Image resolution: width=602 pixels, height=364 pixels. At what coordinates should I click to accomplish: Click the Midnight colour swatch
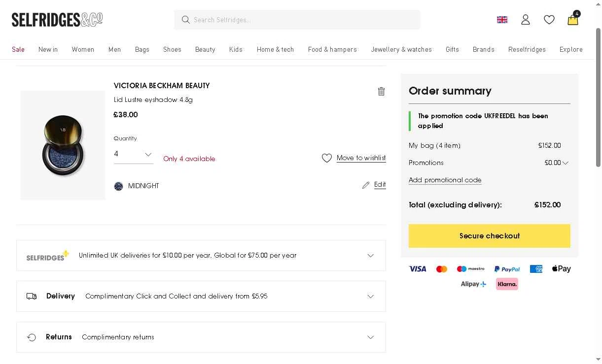pyautogui.click(x=118, y=186)
